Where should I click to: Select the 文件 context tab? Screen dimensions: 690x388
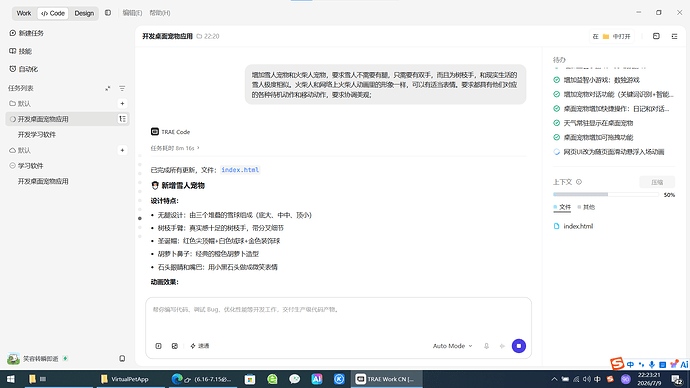tap(562, 207)
